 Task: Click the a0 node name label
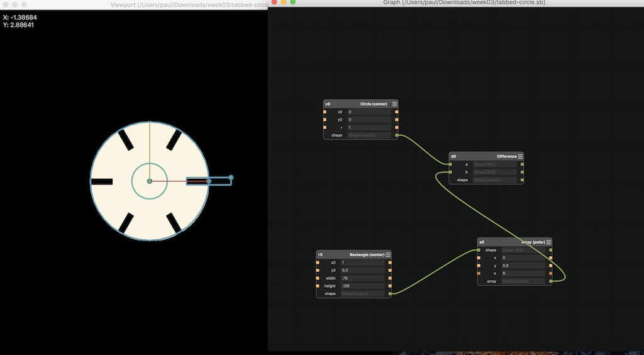pos(482,242)
